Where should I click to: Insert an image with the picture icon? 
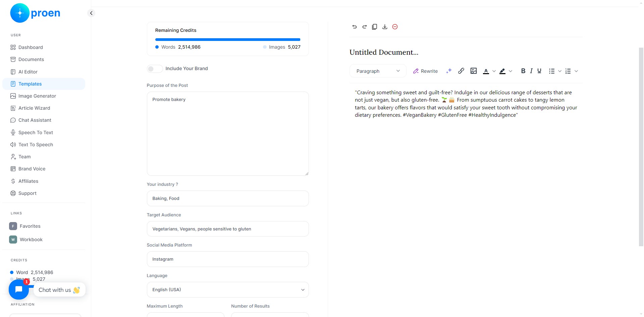[x=474, y=71]
